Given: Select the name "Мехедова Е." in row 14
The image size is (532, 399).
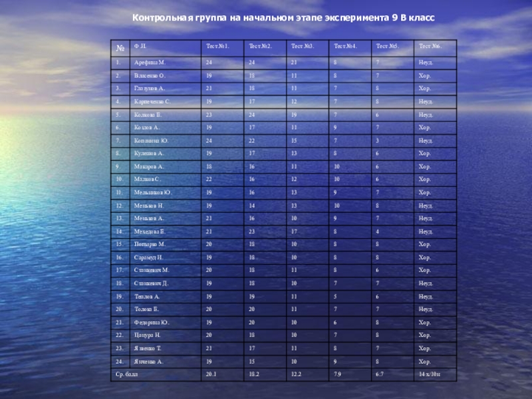Looking at the screenshot, I should tap(150, 231).
